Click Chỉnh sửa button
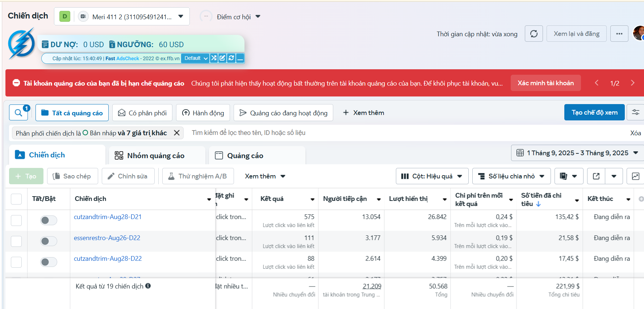644x309 pixels. [128, 176]
